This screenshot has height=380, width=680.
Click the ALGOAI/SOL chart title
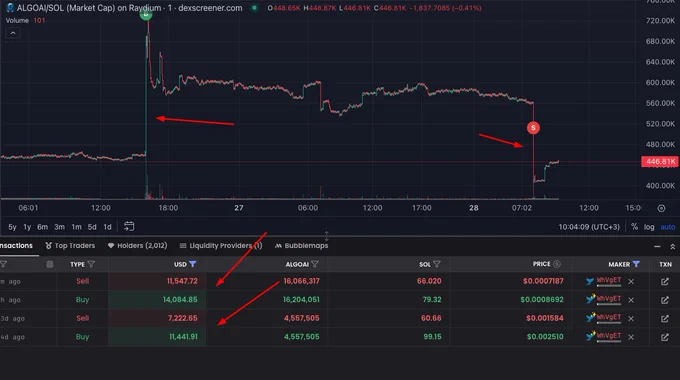pos(129,8)
